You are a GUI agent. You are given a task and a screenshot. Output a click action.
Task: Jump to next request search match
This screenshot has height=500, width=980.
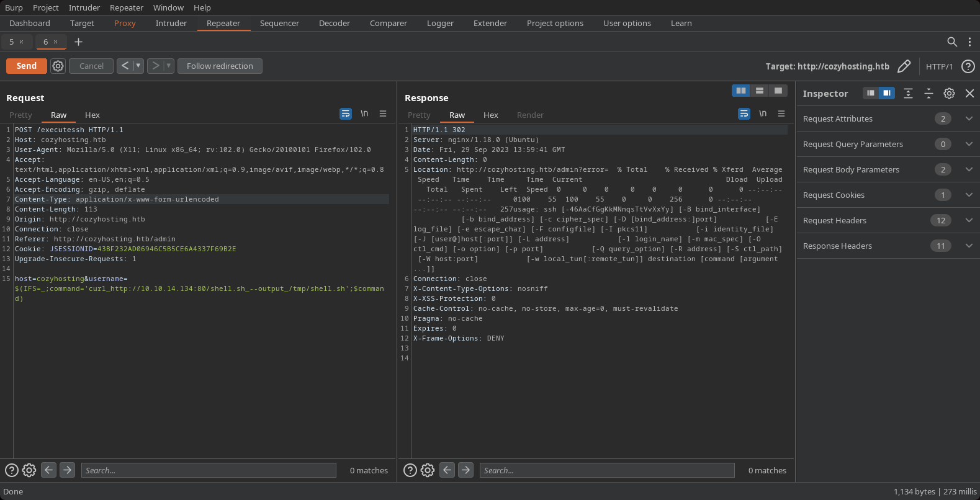pos(68,470)
